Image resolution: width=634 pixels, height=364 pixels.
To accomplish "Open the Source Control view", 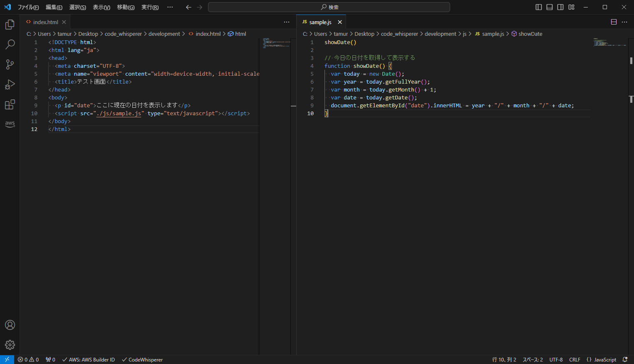I will (10, 64).
